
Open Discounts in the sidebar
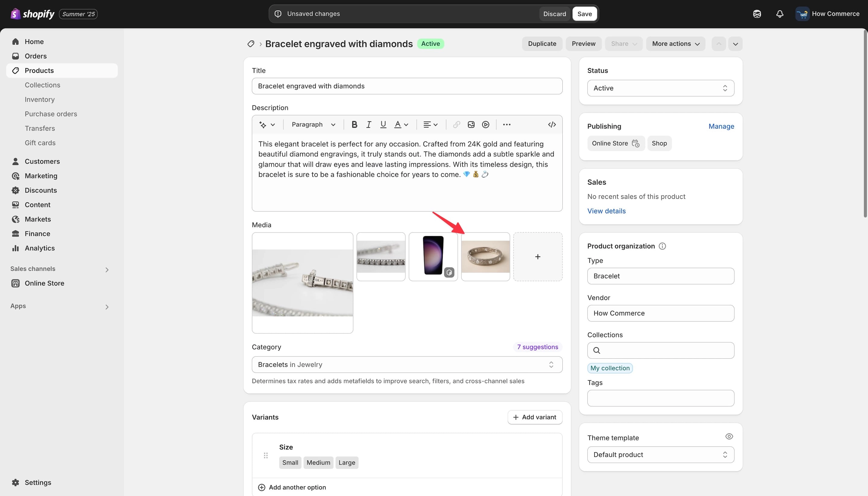(x=62, y=190)
